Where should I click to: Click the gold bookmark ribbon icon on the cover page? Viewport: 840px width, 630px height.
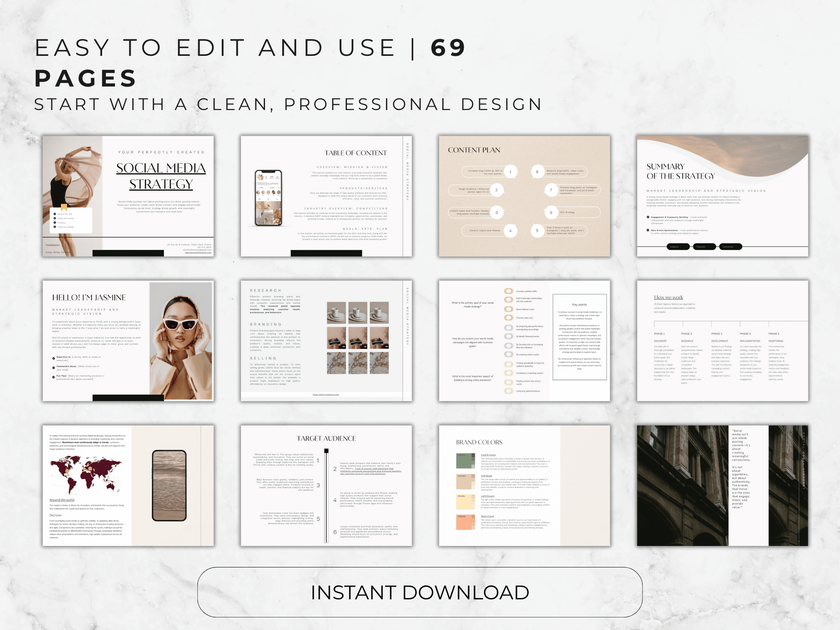tap(64, 208)
